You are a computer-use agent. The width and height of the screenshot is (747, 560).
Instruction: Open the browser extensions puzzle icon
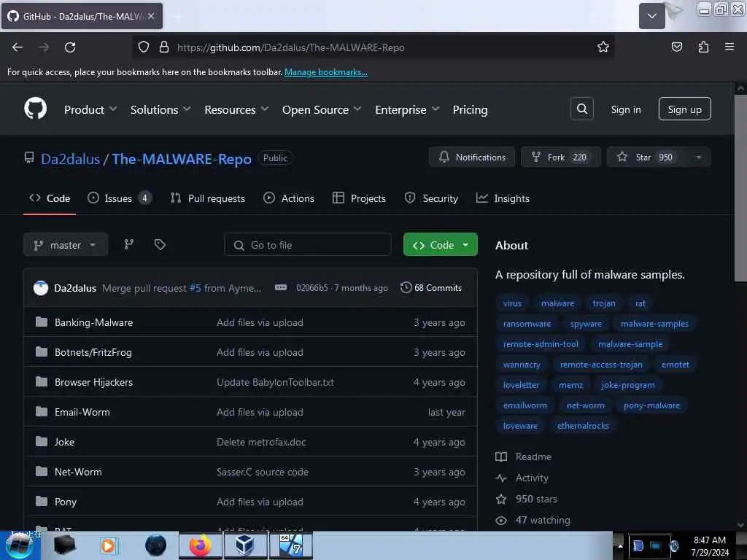(x=703, y=47)
